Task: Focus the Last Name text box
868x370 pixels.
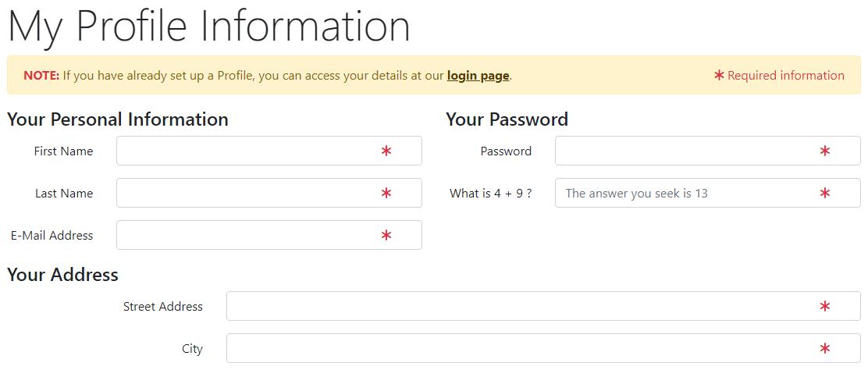Action: pyautogui.click(x=269, y=193)
